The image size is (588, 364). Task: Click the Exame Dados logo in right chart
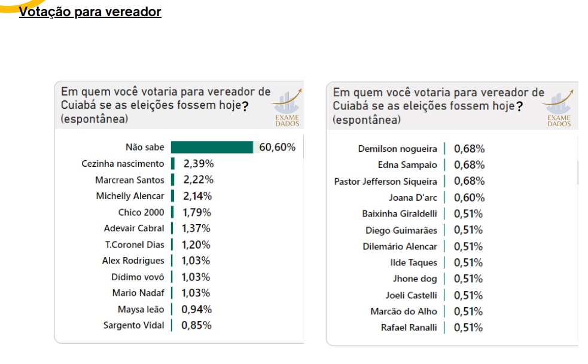point(558,108)
